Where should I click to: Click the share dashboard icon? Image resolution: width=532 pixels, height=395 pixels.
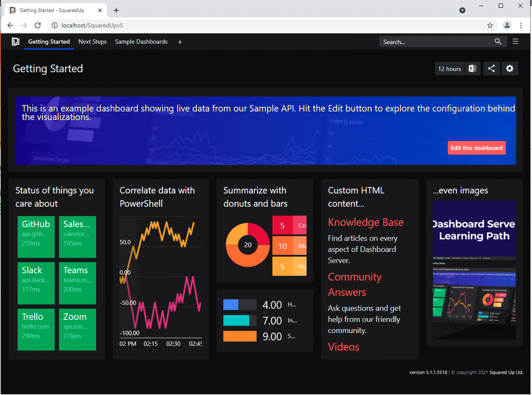pos(491,68)
